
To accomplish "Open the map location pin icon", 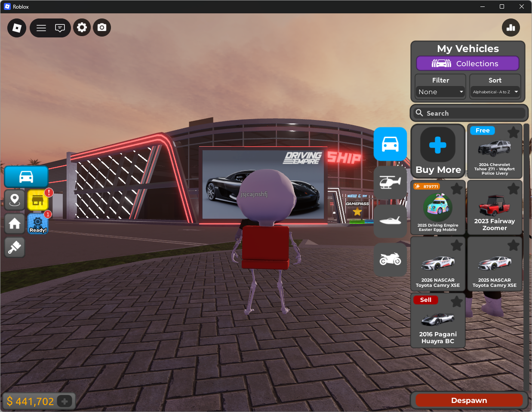I will tap(15, 200).
